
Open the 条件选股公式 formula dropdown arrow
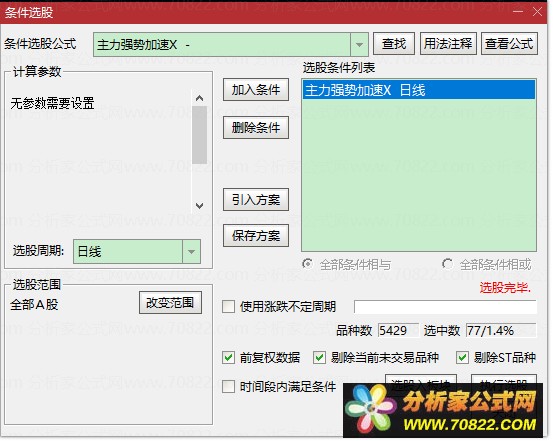(x=359, y=44)
